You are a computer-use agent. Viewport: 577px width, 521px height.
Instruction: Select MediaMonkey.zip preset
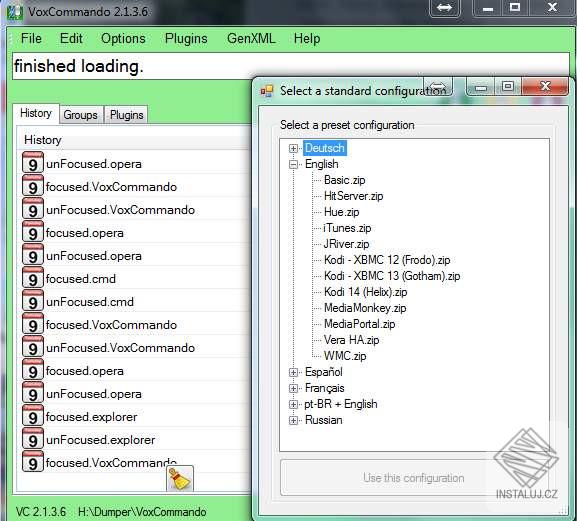365,308
